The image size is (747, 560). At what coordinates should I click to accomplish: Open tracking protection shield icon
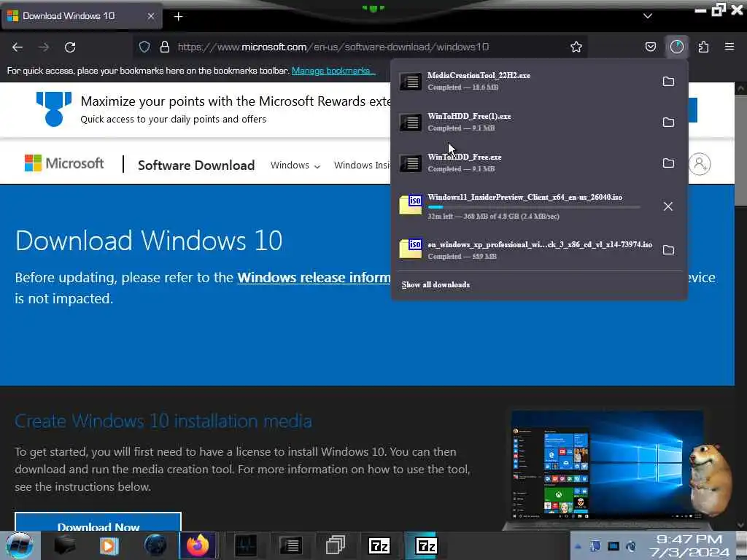click(144, 47)
